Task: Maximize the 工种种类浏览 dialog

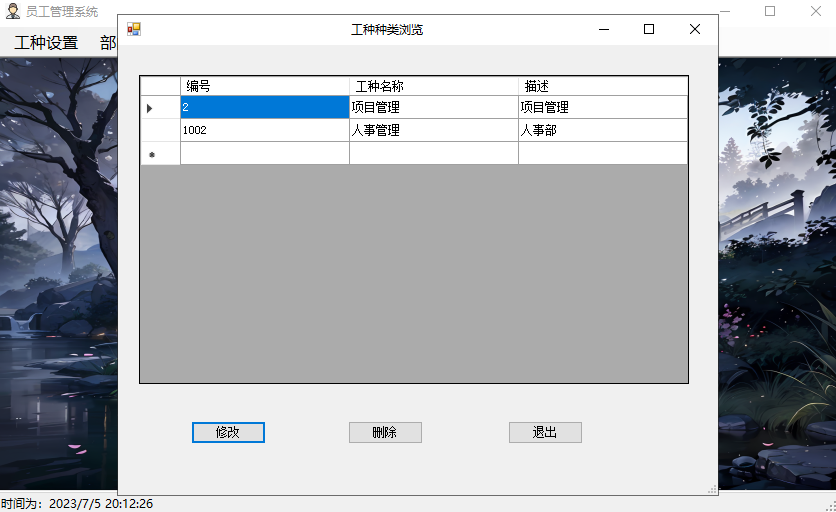Action: pyautogui.click(x=649, y=30)
